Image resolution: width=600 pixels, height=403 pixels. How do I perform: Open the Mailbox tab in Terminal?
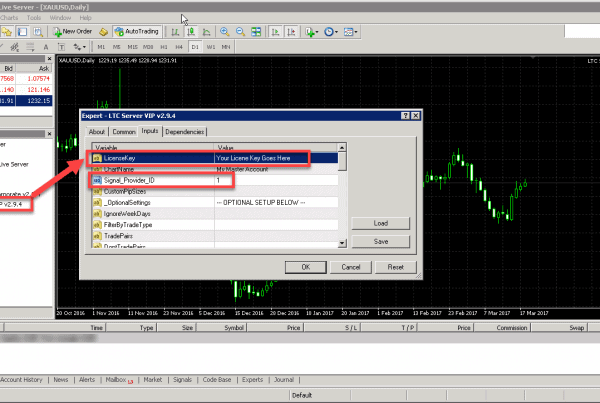(119, 380)
